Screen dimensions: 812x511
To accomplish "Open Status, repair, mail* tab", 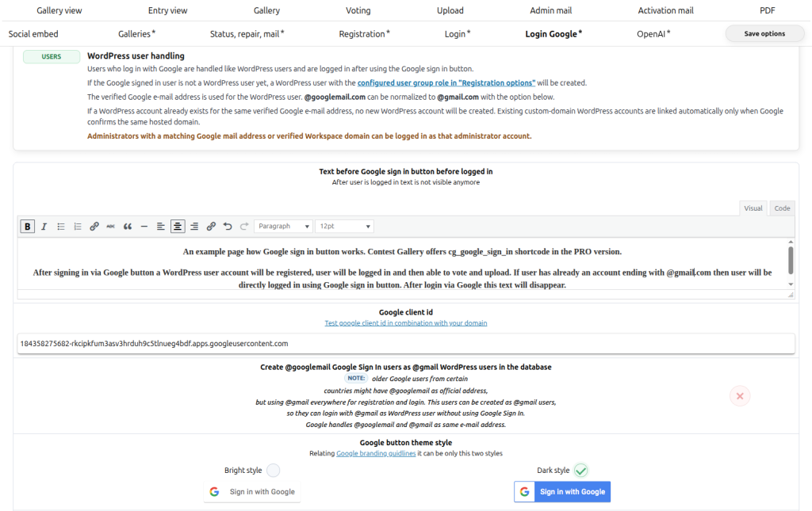I will tap(247, 34).
